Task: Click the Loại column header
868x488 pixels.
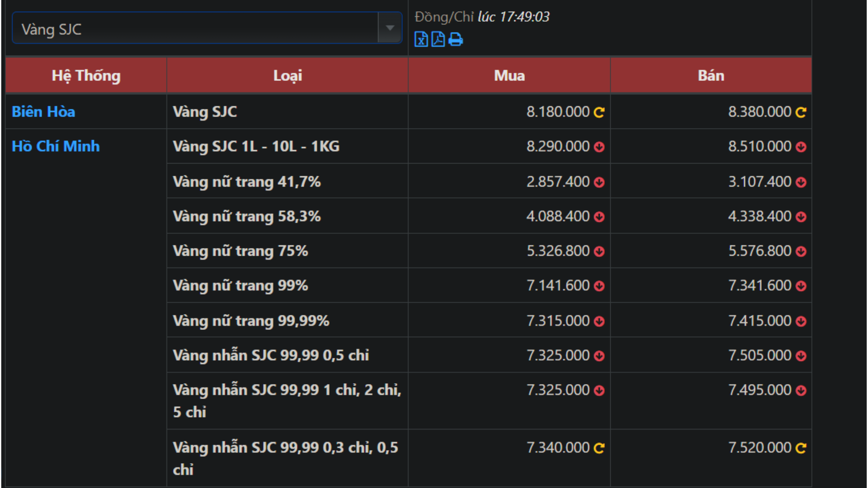Action: [288, 75]
